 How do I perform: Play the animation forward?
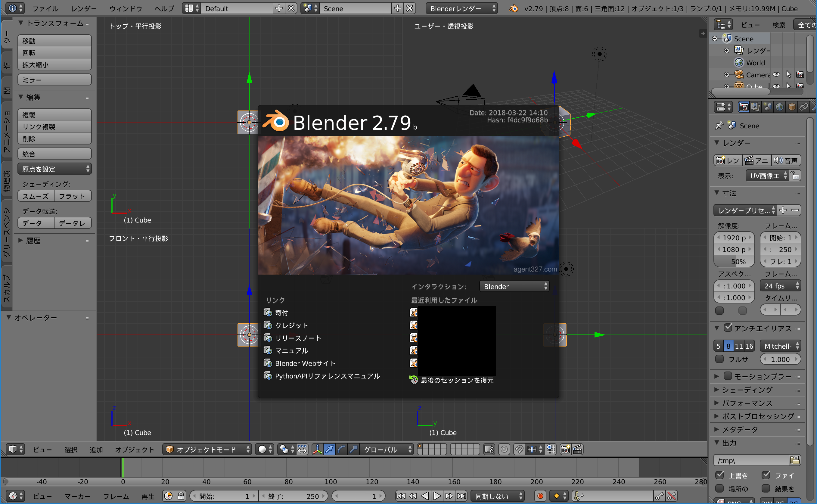click(x=437, y=496)
